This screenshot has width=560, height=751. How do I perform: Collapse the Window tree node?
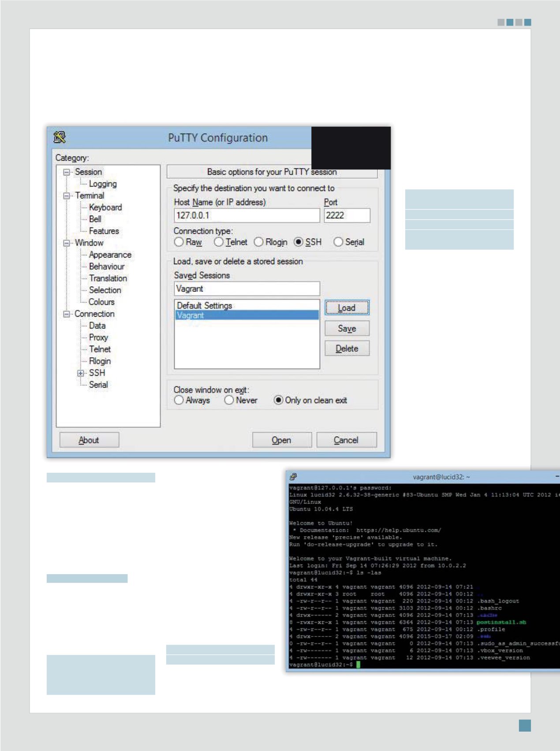pyautogui.click(x=67, y=243)
